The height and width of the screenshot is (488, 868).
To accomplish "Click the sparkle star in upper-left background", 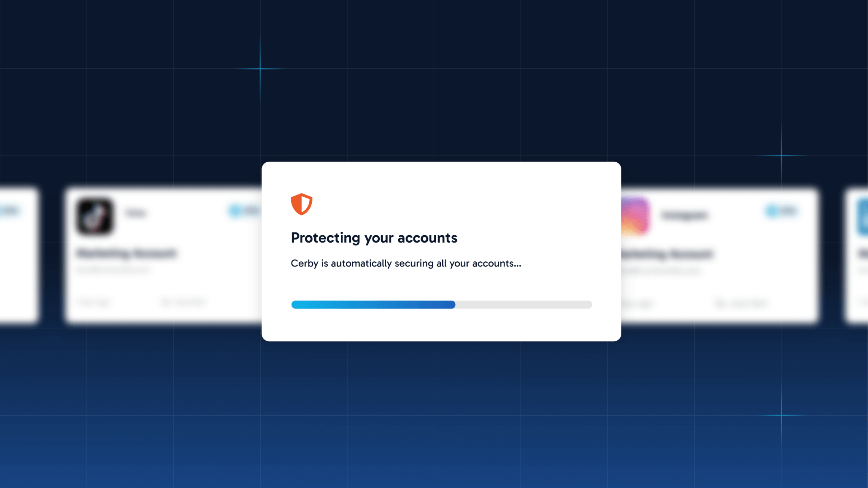I will tap(260, 69).
